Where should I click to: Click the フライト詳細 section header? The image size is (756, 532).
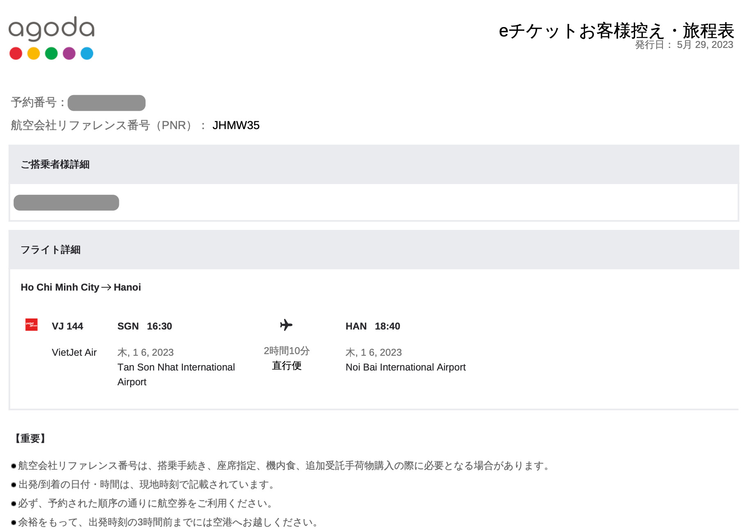(50, 250)
